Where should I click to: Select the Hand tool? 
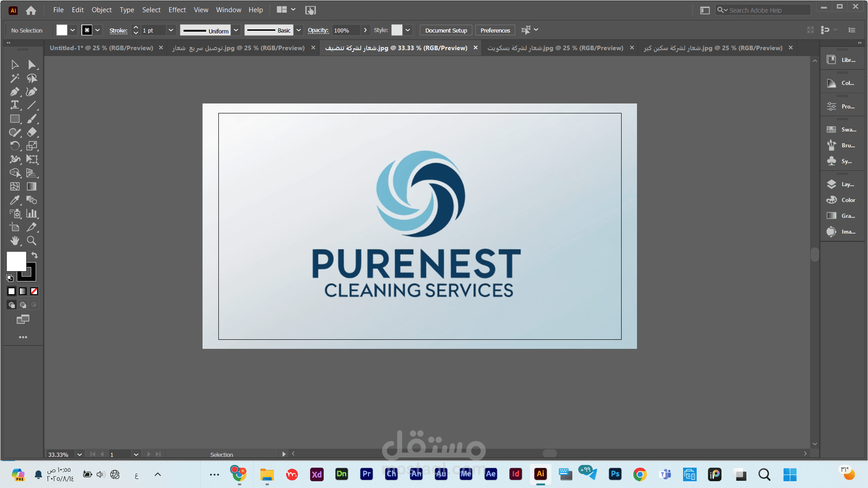tap(15, 241)
